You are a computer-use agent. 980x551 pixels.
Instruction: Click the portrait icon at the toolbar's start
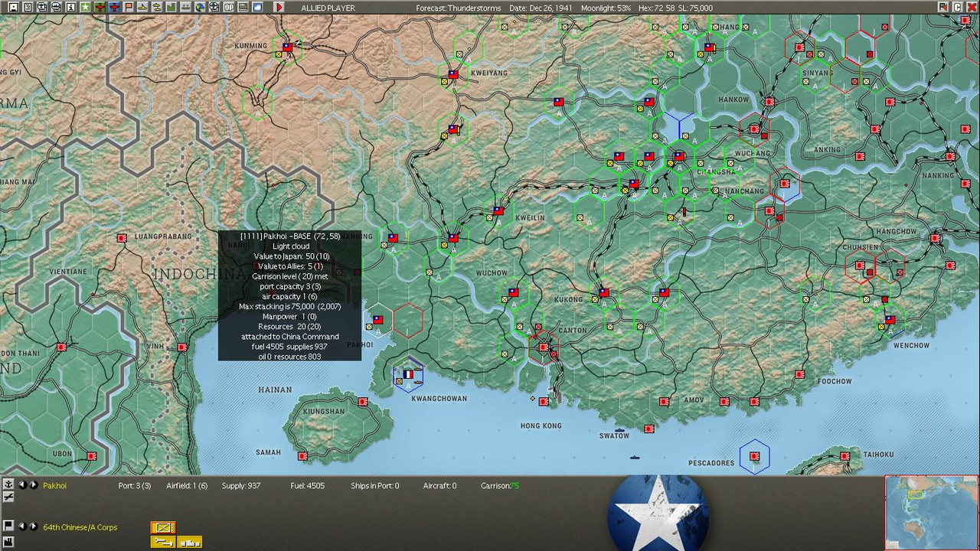pos(13,8)
